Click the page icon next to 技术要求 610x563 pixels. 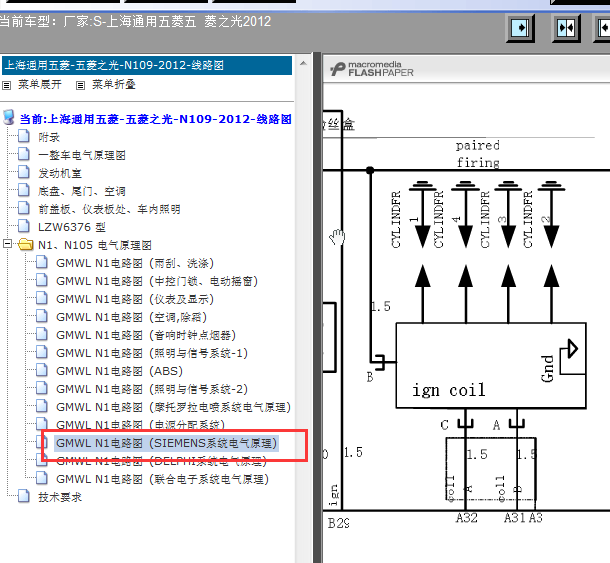point(24,496)
